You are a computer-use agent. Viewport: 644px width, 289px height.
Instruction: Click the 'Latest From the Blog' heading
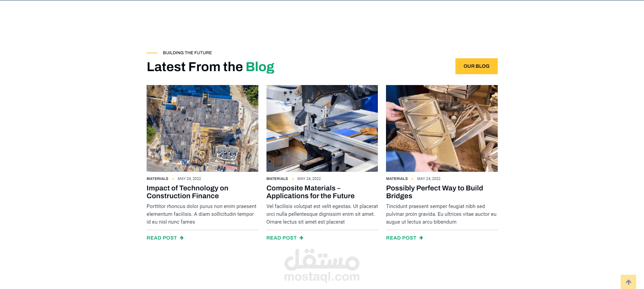210,67
